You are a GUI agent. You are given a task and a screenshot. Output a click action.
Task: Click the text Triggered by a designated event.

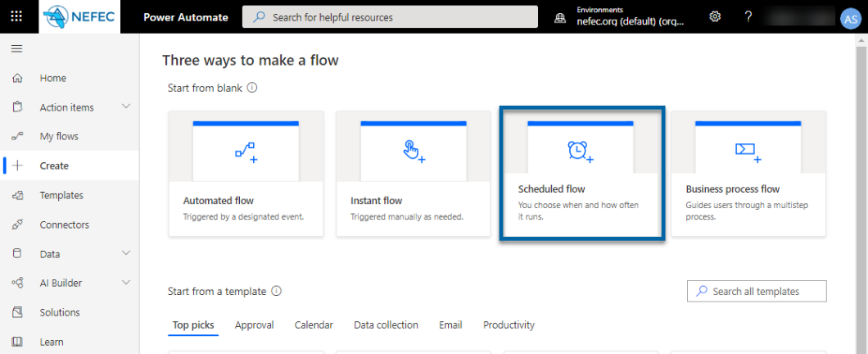[x=243, y=216]
